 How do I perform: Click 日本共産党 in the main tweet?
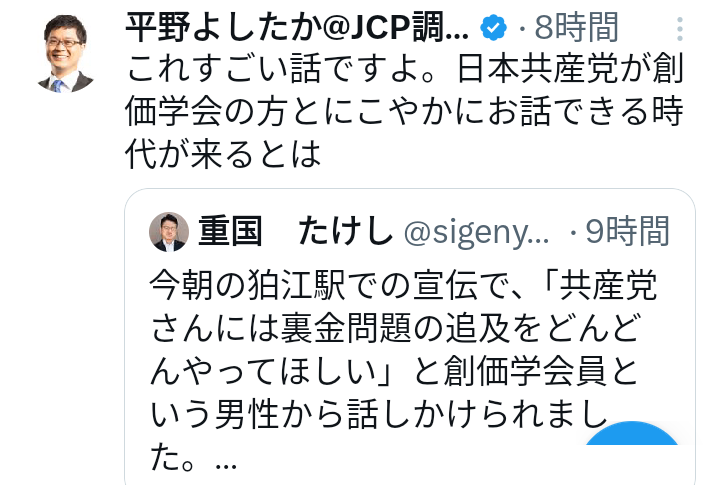point(520,70)
